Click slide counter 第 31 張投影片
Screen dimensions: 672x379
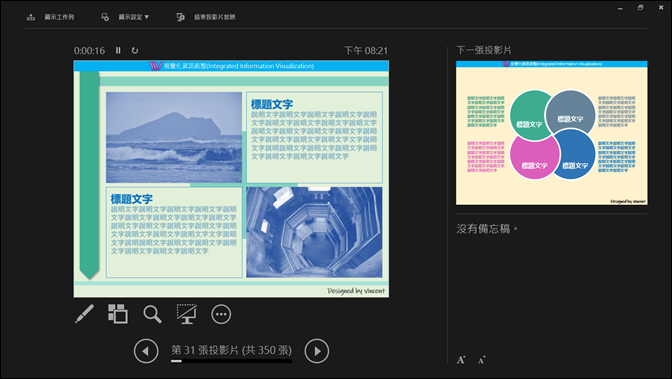tap(231, 350)
